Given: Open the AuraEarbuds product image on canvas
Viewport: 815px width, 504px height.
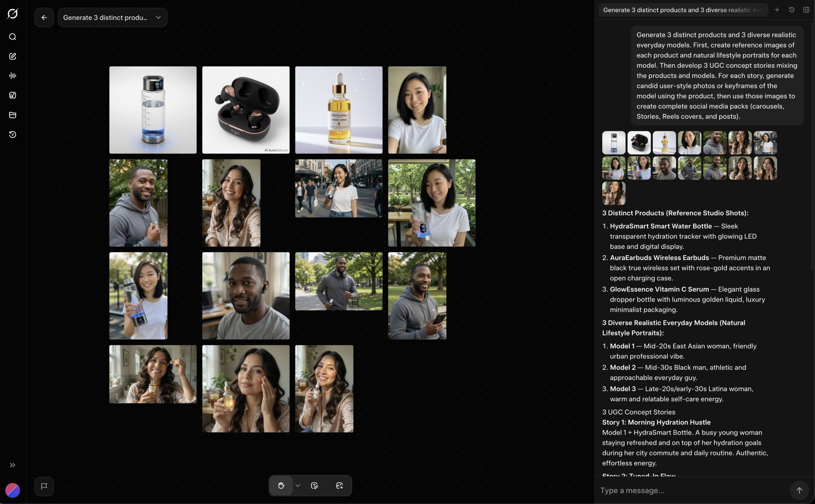Looking at the screenshot, I should 246,110.
